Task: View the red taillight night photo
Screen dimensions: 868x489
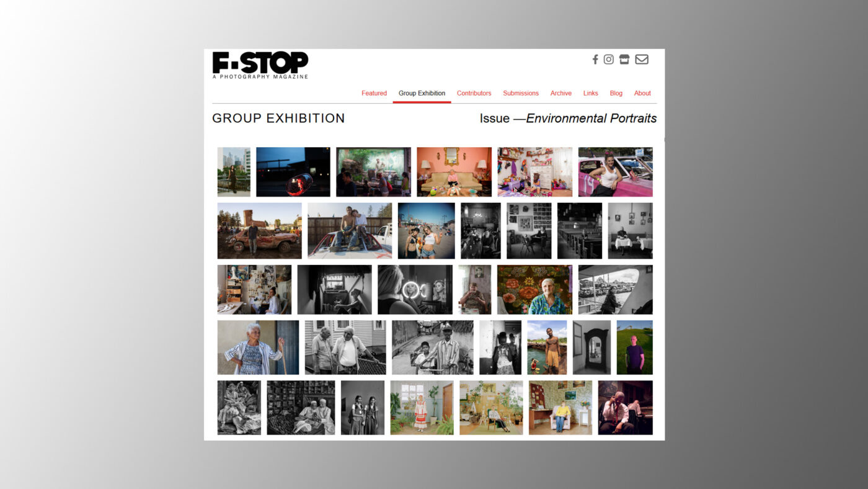Action: tap(293, 172)
